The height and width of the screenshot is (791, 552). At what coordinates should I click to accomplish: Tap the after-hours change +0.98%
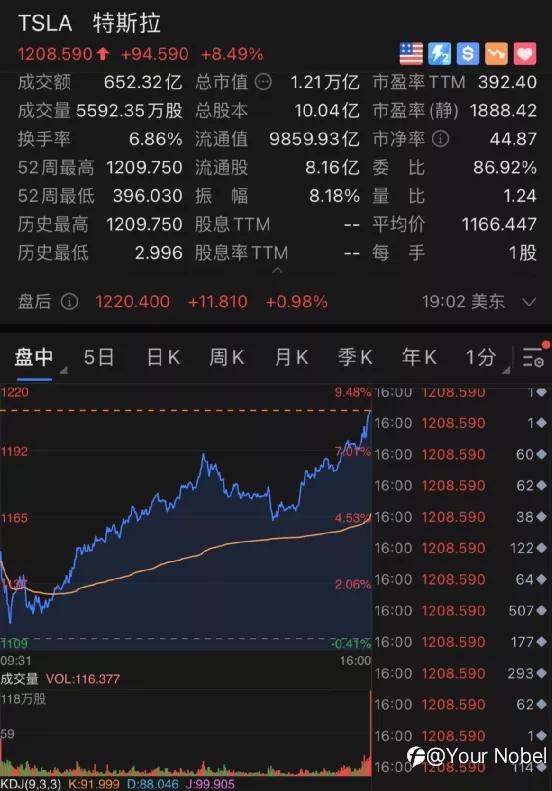(x=297, y=302)
